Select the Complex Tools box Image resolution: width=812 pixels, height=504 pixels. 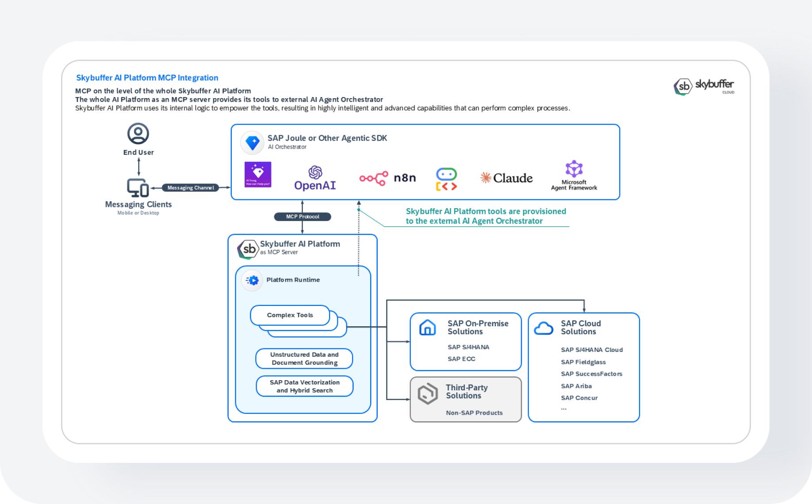[290, 315]
